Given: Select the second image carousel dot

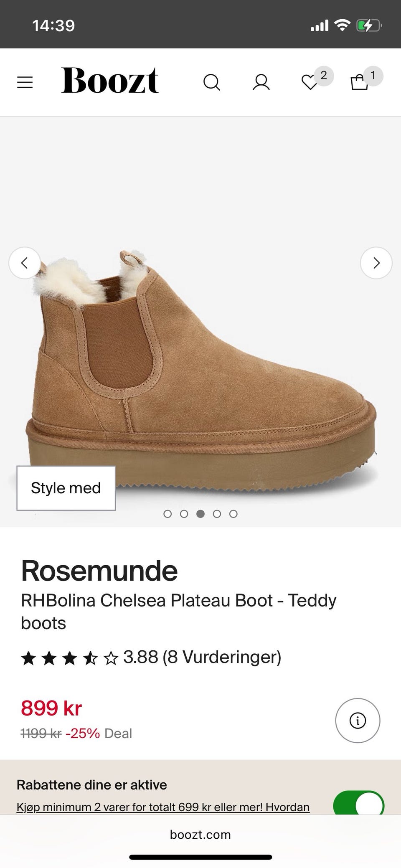Looking at the screenshot, I should pos(184,514).
